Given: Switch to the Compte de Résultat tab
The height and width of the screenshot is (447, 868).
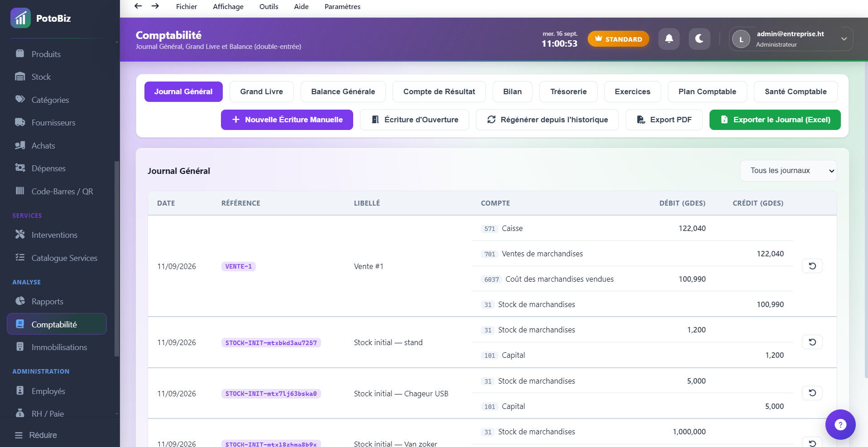Looking at the screenshot, I should [x=439, y=91].
